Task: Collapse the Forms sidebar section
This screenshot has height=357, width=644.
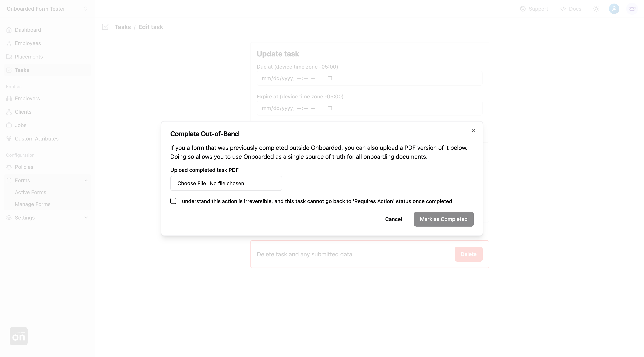Action: [86, 181]
